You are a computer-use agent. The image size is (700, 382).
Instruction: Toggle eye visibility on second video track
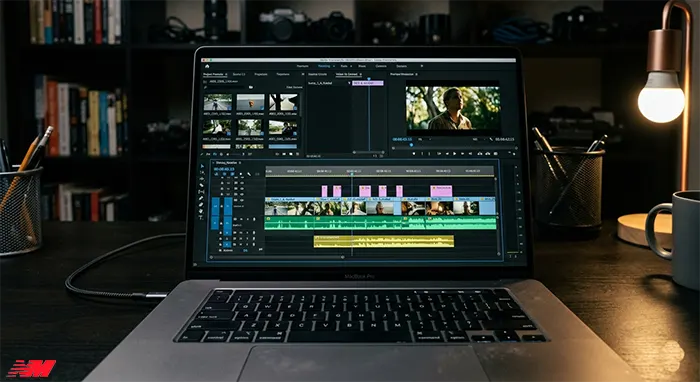pyautogui.click(x=242, y=183)
